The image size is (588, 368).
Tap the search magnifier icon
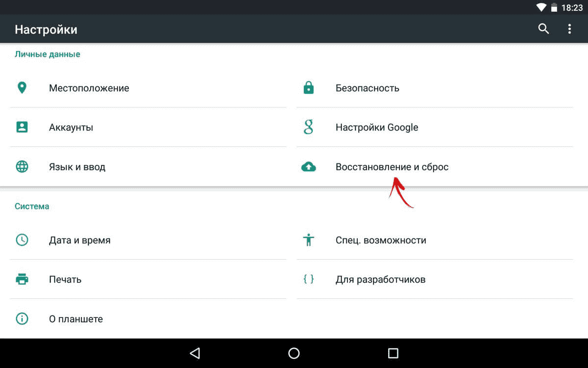click(x=543, y=29)
